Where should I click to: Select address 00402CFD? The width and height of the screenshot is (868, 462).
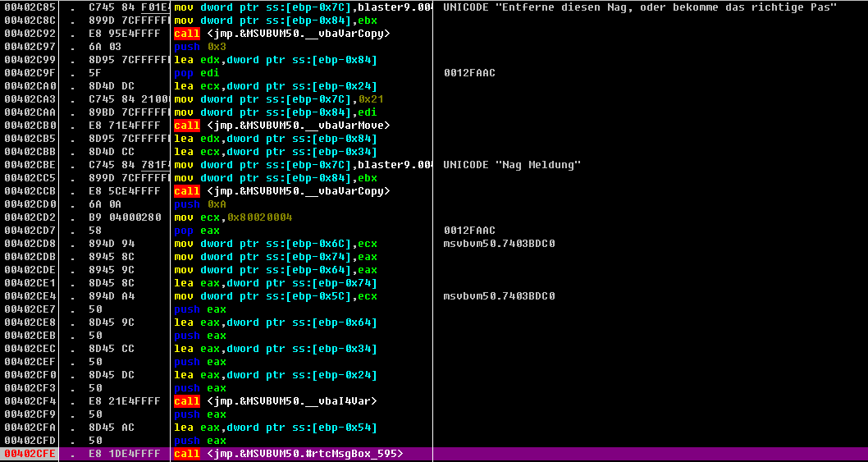click(28, 441)
